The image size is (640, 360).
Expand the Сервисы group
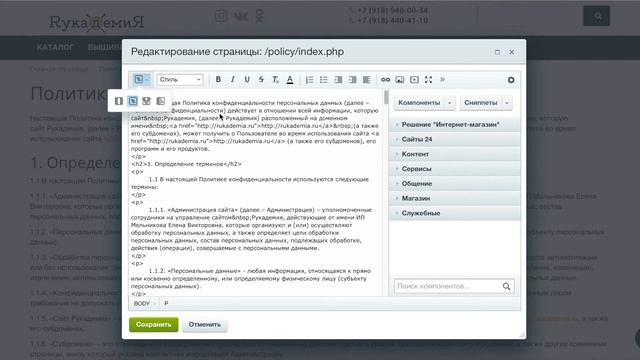pos(455,169)
